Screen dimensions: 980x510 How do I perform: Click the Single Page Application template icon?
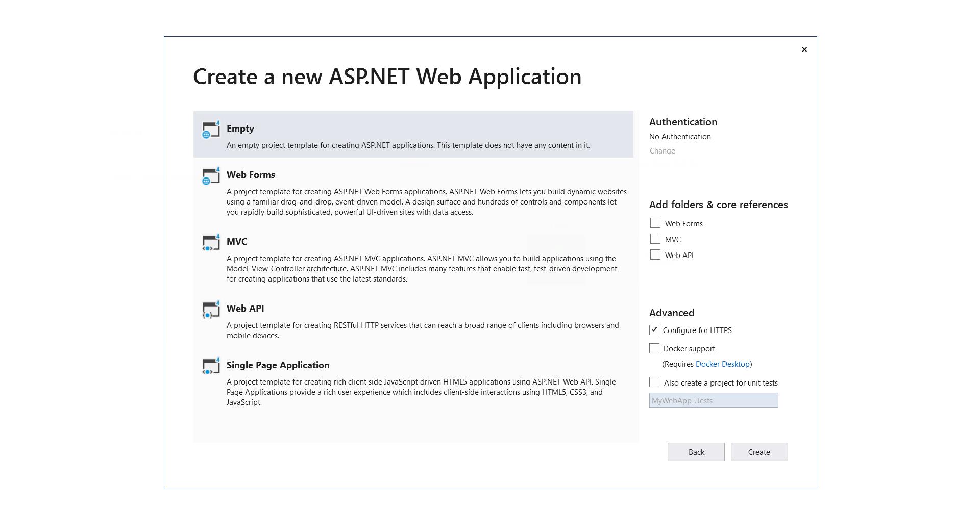click(211, 366)
